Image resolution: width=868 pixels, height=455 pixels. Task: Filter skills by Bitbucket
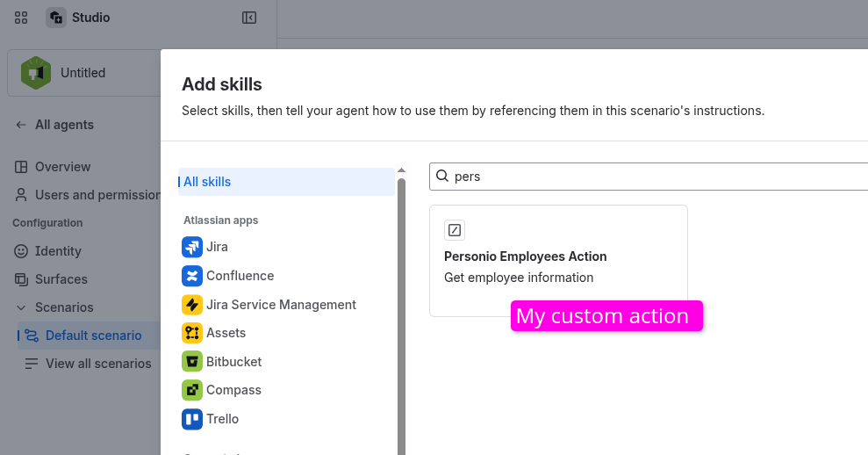coord(233,361)
